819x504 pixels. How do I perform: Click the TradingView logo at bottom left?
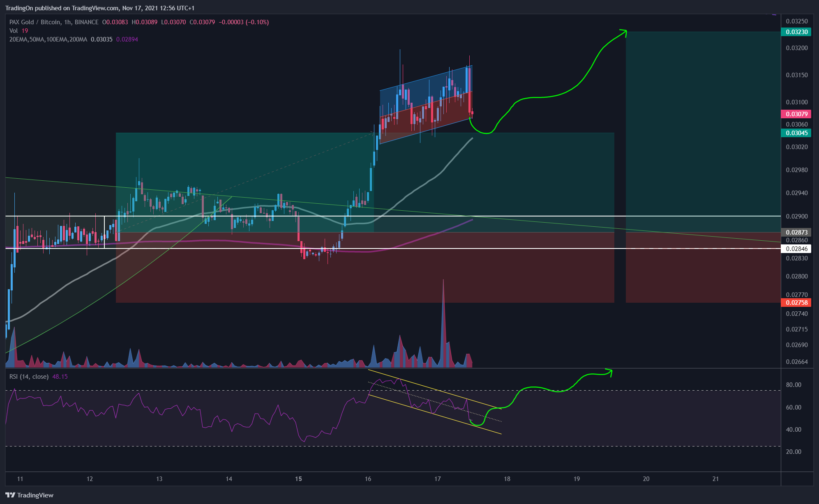point(29,495)
